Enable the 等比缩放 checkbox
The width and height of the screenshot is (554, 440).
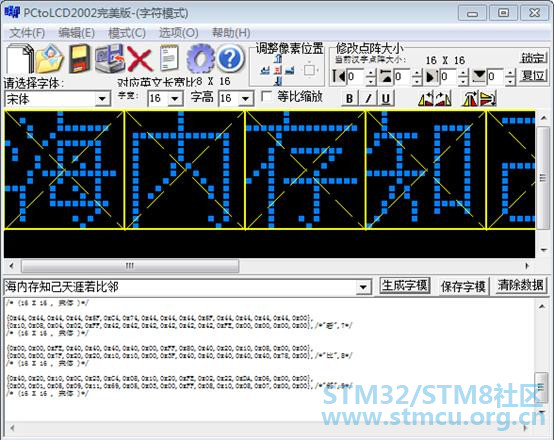tap(266, 96)
